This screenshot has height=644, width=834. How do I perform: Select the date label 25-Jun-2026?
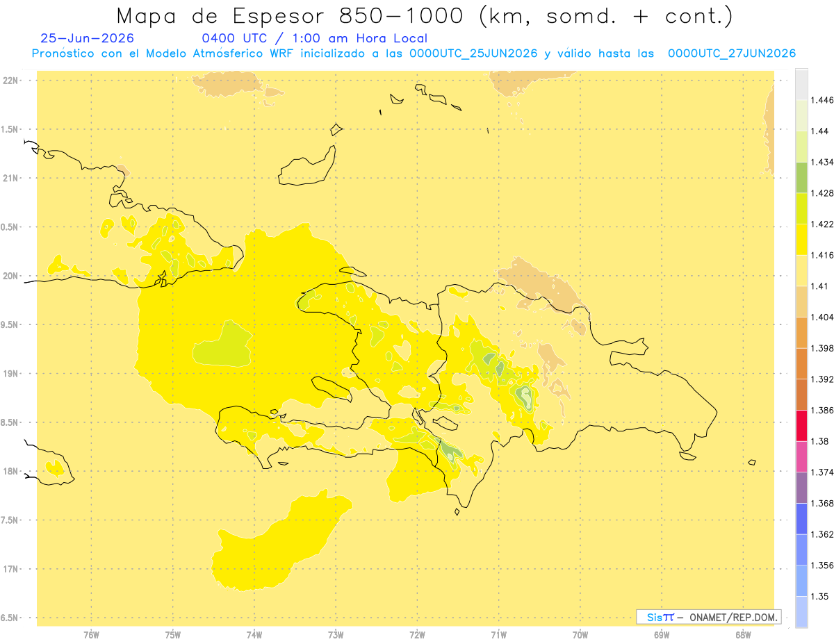click(x=88, y=39)
